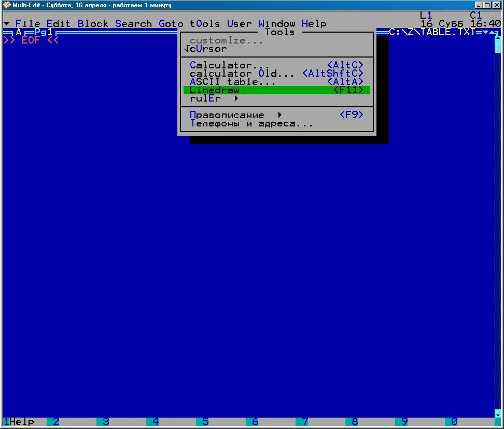Expand the rulEr submenu
The image size is (504, 429).
coord(277,98)
